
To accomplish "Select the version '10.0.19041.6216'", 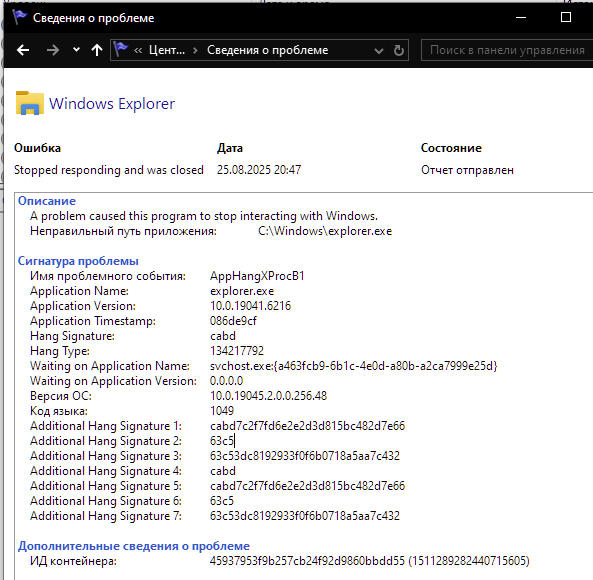I will point(250,306).
